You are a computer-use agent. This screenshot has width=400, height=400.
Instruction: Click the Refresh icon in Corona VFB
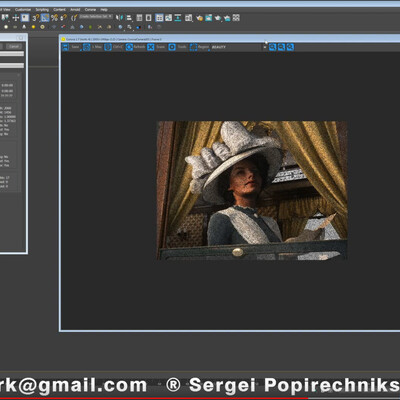click(129, 47)
